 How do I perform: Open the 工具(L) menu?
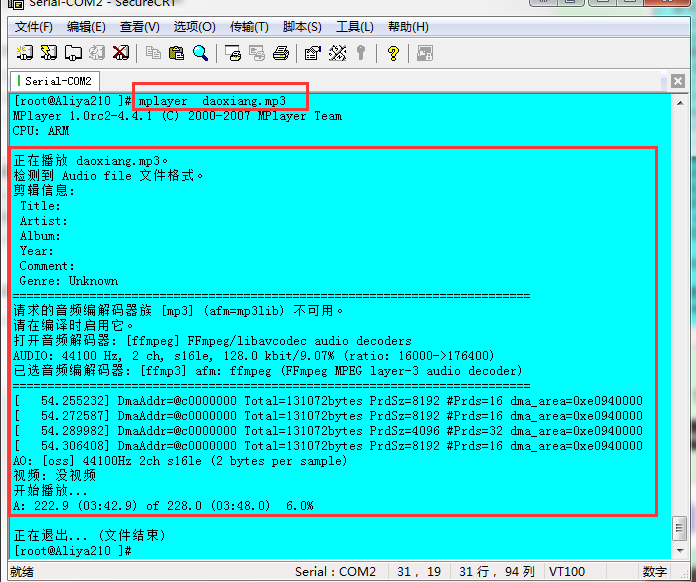[355, 27]
